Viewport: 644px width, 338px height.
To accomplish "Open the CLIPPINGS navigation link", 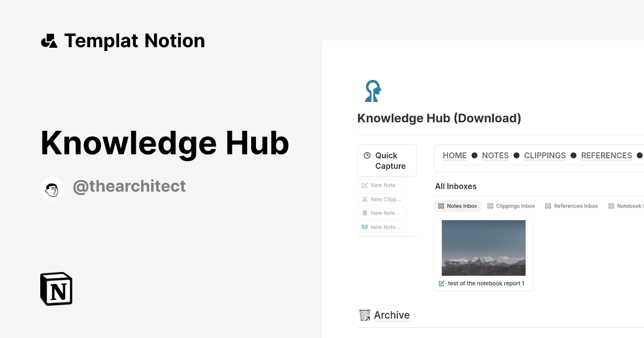I will coord(545,156).
